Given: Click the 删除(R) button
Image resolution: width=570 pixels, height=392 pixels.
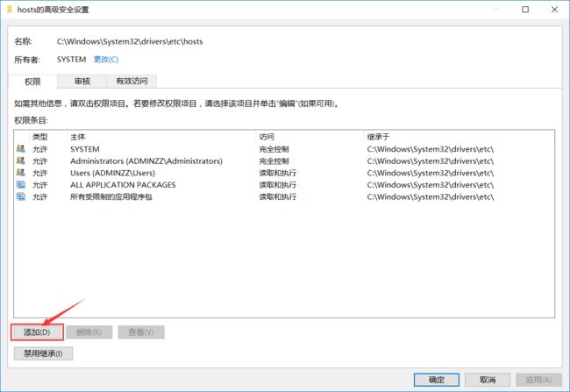Looking at the screenshot, I should click(x=89, y=332).
